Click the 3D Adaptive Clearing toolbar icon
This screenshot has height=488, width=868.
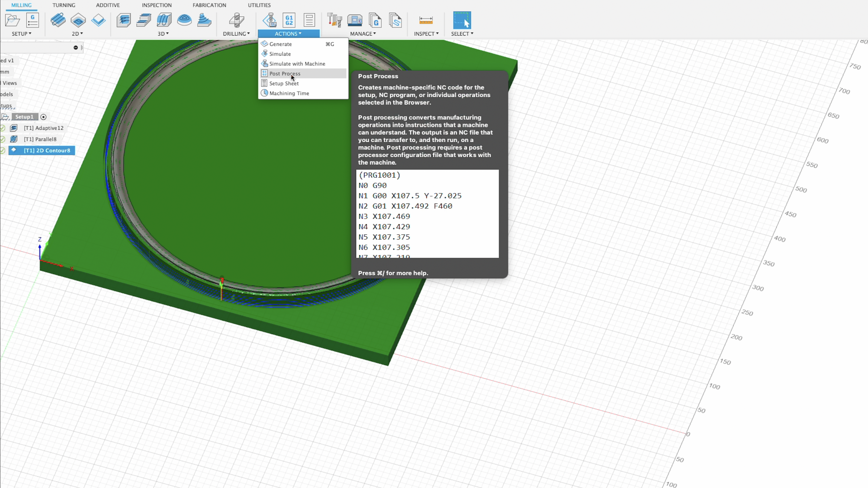coord(124,20)
